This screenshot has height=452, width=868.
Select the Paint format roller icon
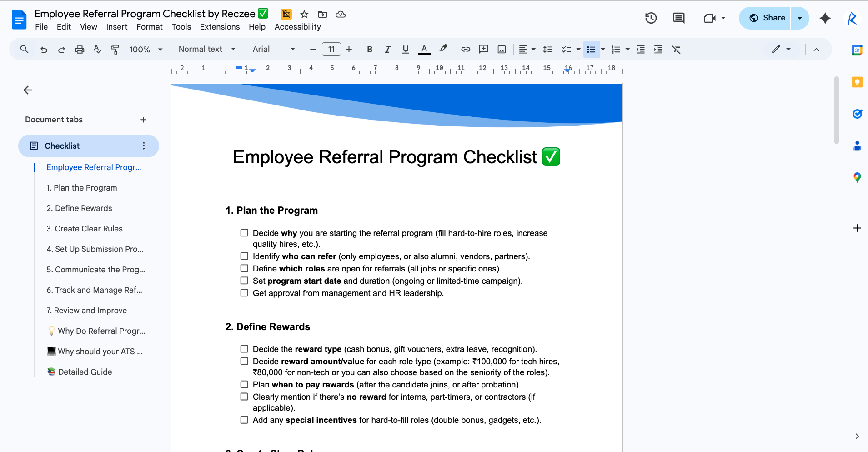pyautogui.click(x=115, y=50)
